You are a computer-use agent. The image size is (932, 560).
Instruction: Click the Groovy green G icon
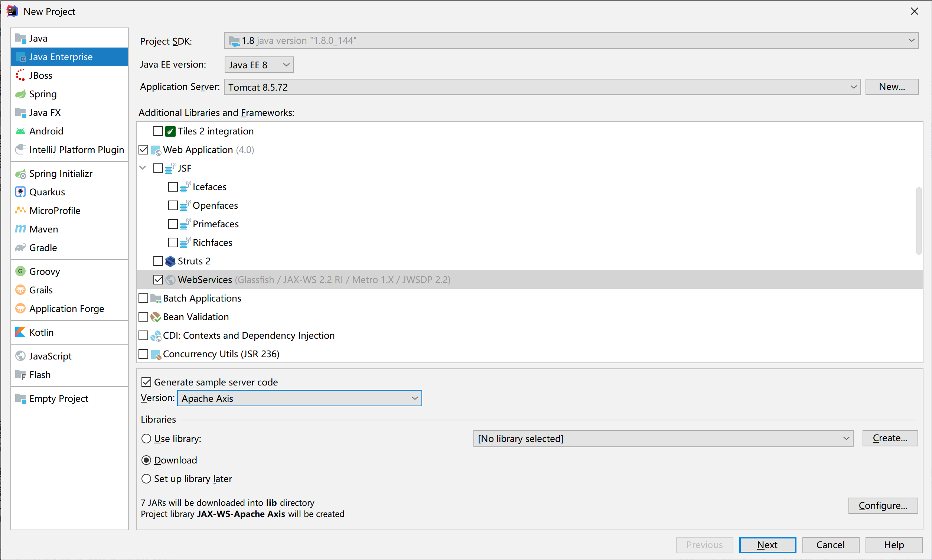click(20, 271)
